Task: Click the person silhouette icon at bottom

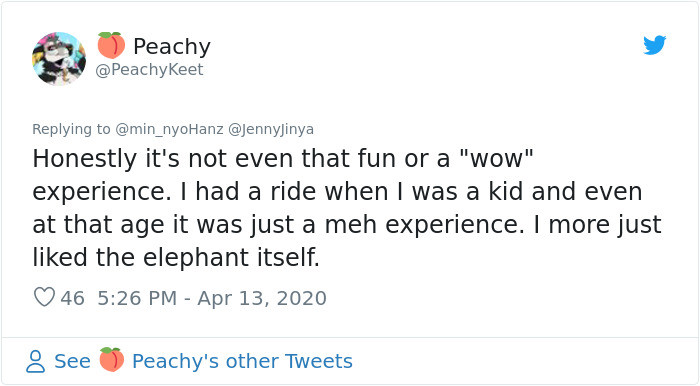Action: click(35, 361)
